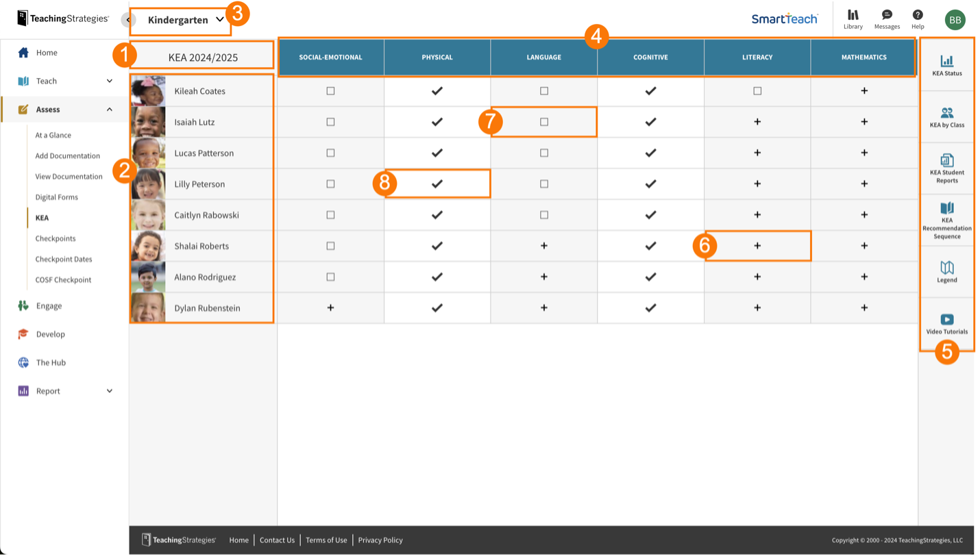Click the plus in Shalai Roberts' Literacy cell

pyautogui.click(x=757, y=246)
